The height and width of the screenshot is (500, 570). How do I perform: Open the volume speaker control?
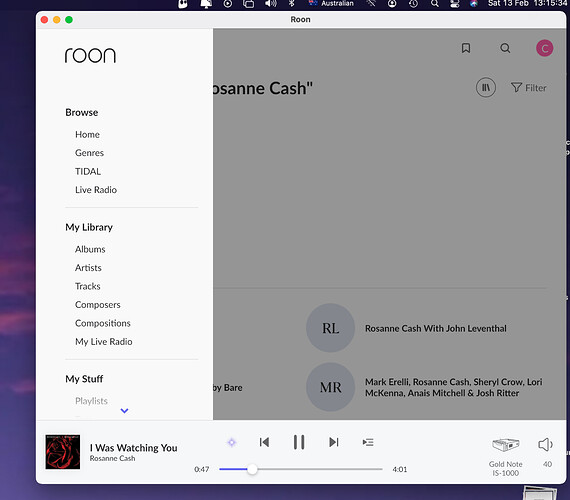(545, 444)
